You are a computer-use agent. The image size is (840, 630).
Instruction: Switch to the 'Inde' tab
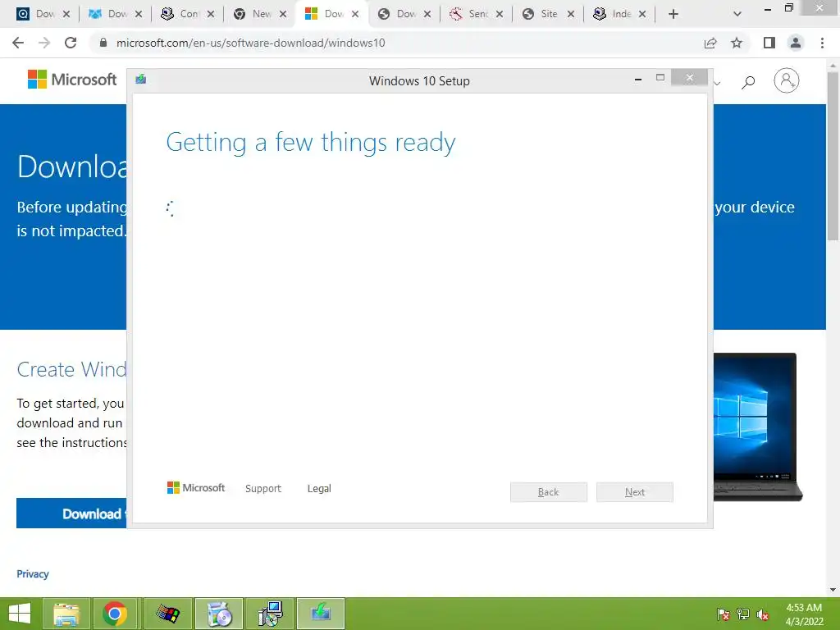pos(620,14)
